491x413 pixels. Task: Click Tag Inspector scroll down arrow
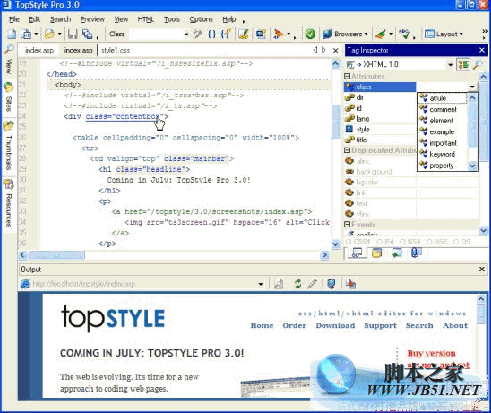[x=483, y=230]
